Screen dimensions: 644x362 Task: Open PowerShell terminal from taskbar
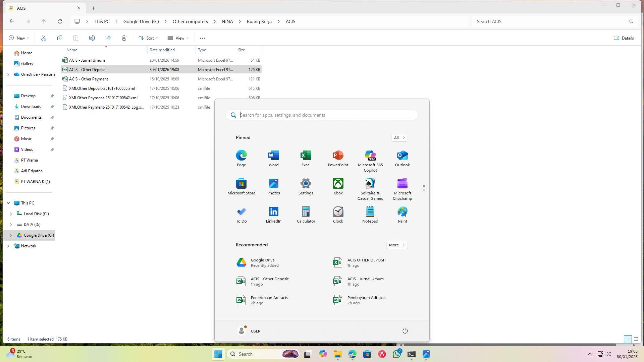pos(411,354)
